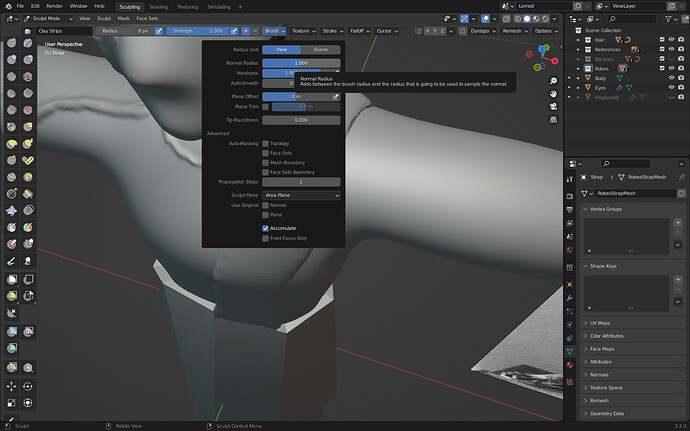The height and width of the screenshot is (431, 690).
Task: Expand the References collection in outliner
Action: pyautogui.click(x=578, y=50)
